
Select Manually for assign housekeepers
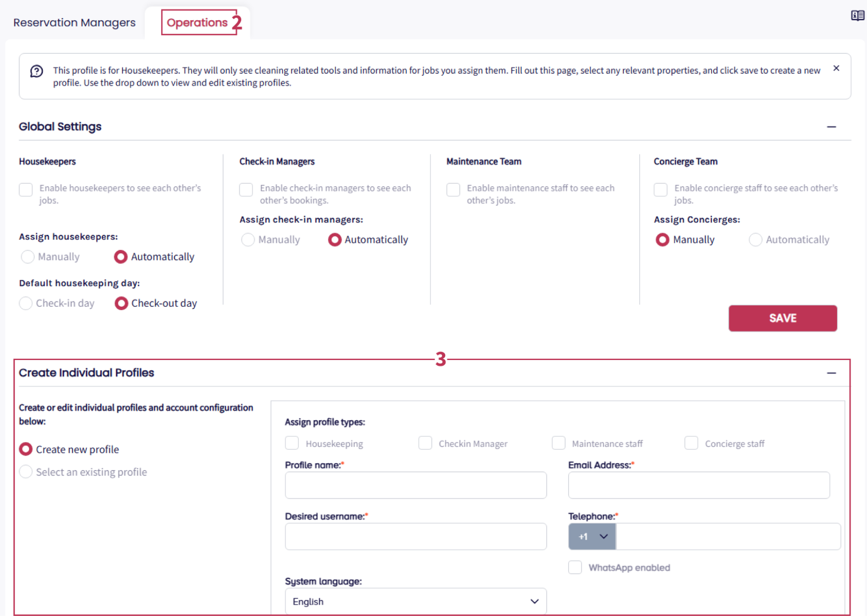pos(28,257)
